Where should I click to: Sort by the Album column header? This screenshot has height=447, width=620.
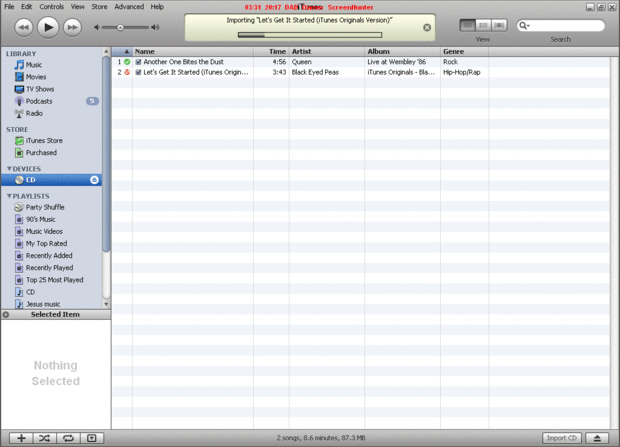pyautogui.click(x=402, y=51)
